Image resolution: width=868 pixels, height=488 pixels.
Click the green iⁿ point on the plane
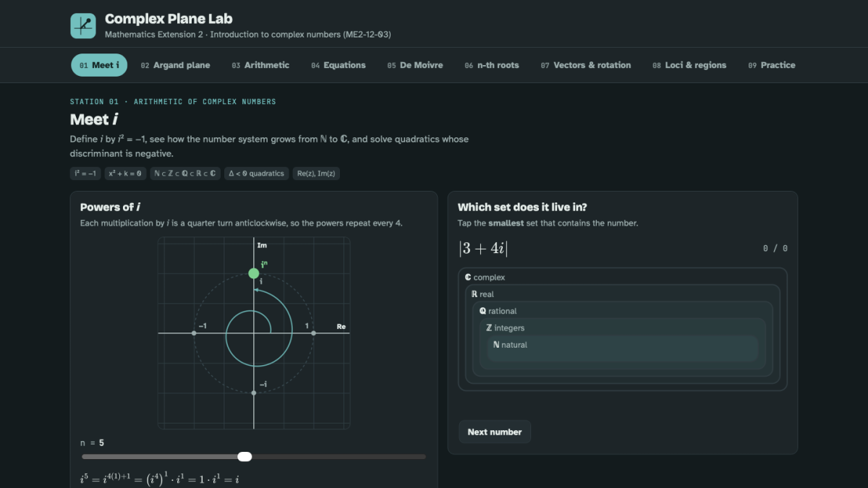tap(254, 273)
